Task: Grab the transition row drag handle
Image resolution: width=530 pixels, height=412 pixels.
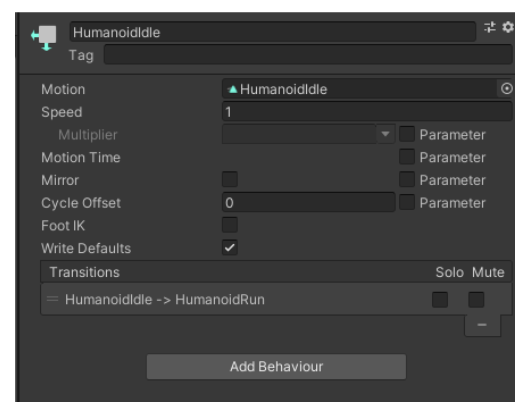Action: point(52,299)
